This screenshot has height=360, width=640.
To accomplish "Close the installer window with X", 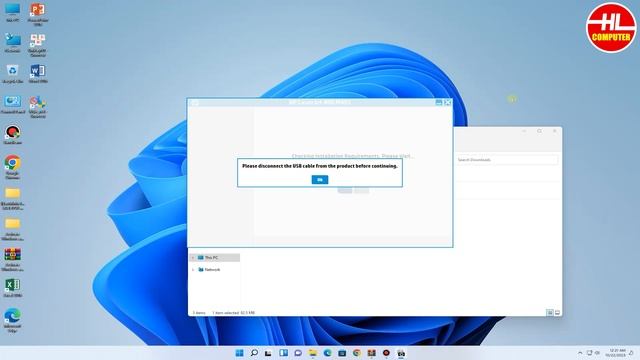I will [x=448, y=102].
